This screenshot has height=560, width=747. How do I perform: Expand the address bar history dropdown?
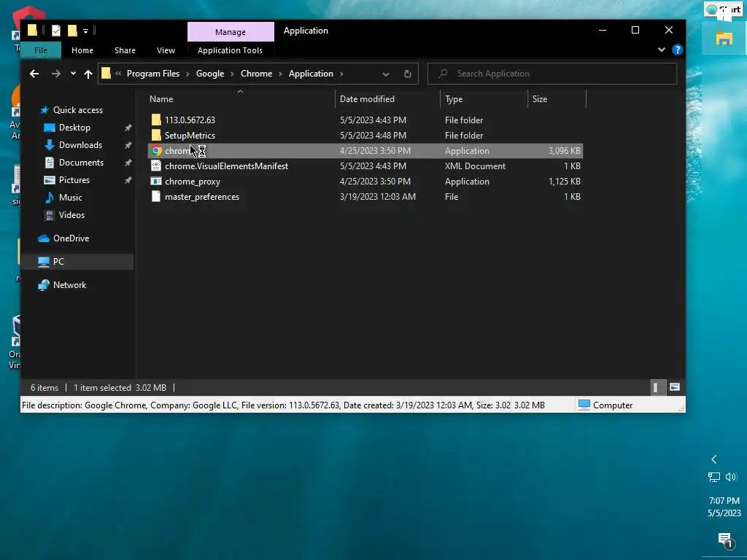386,74
